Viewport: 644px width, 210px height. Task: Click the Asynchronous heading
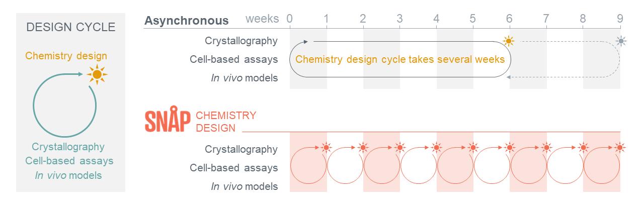point(186,21)
